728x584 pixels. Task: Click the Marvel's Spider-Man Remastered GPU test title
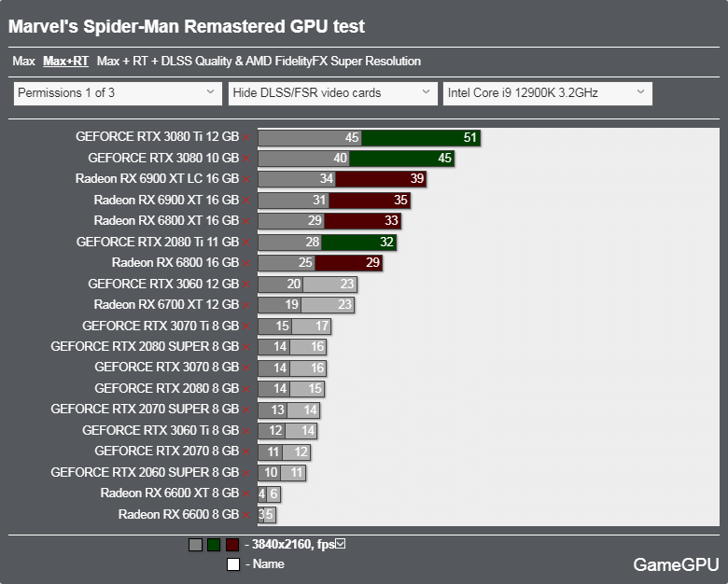tap(187, 27)
